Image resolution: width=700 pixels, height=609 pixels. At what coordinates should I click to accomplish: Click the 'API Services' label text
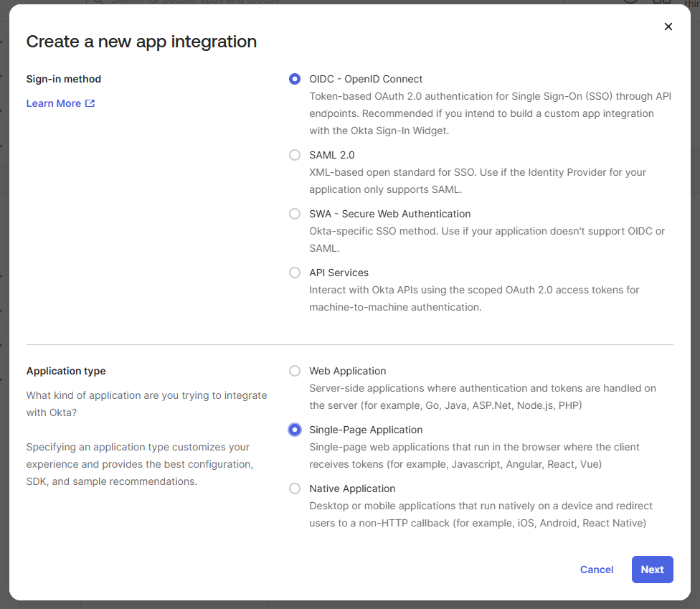coord(339,273)
